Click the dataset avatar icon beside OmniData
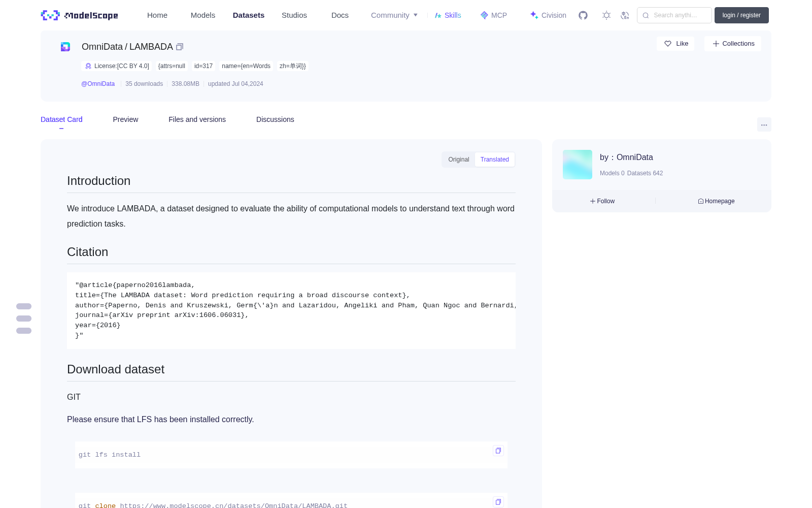The image size is (812, 508). [65, 47]
